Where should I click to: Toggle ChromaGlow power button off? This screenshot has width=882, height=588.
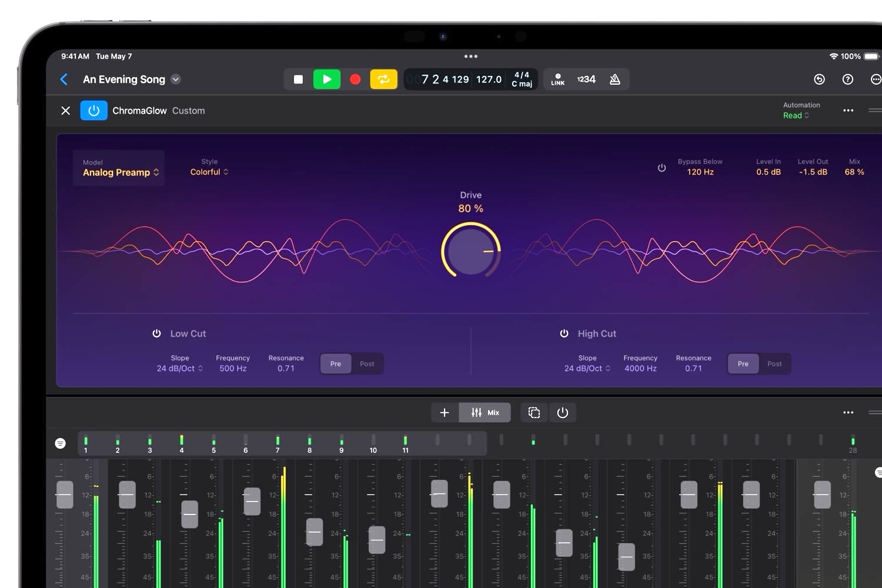coord(94,111)
